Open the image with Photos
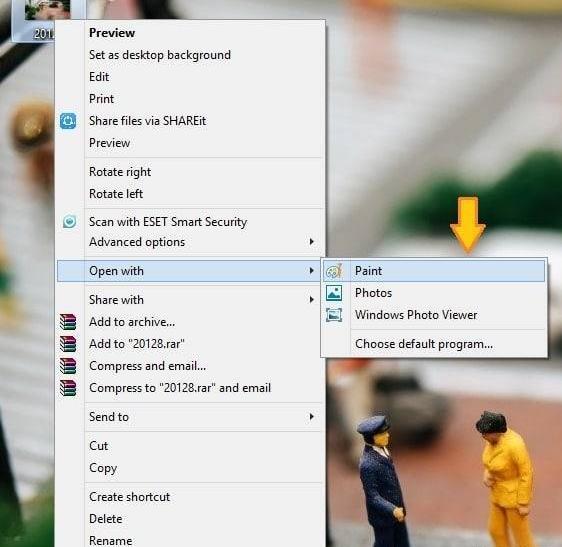562x547 pixels. 434,293
